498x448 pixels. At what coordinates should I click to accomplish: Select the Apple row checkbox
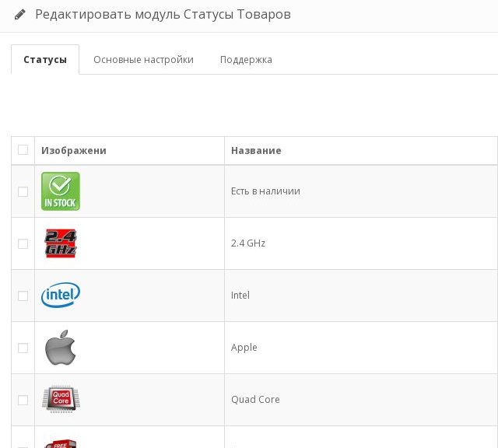pos(23,348)
